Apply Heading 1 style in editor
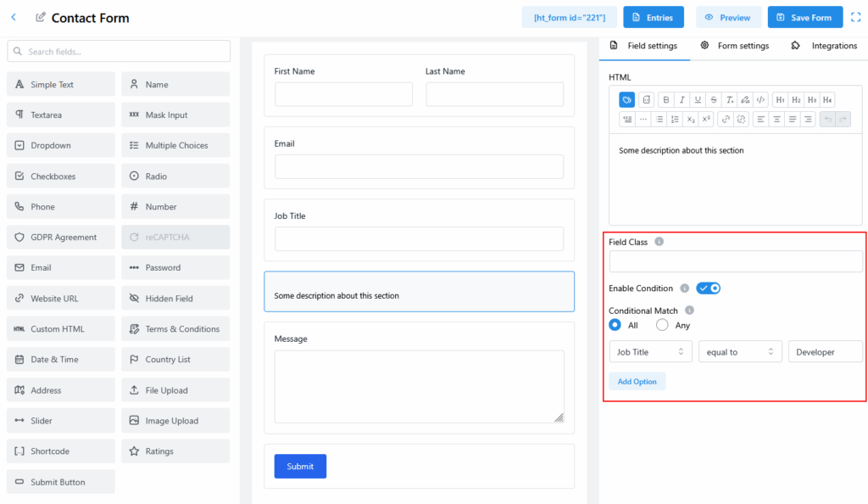 (780, 99)
